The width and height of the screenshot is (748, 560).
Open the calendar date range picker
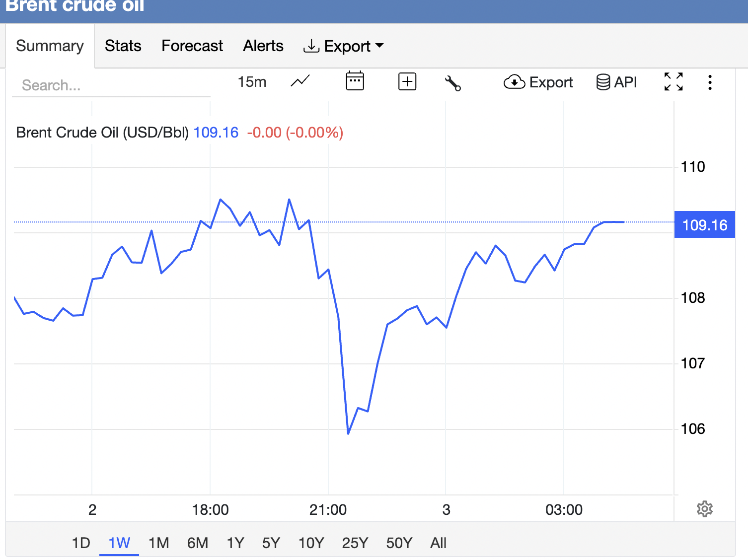355,81
